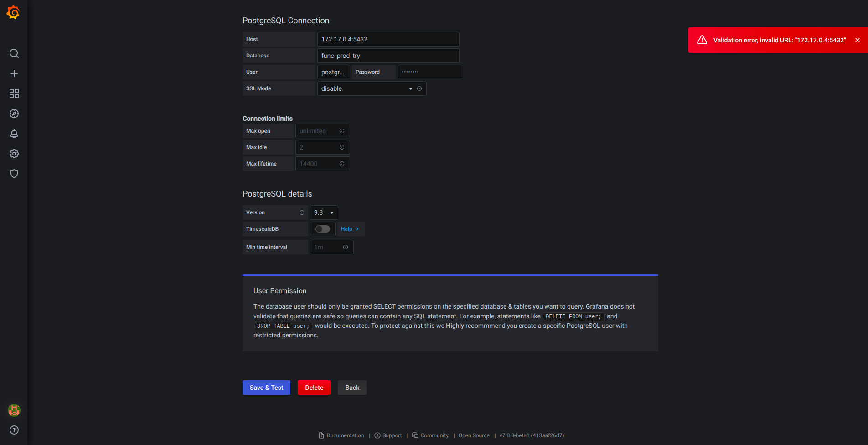Show the Min time interval info icon
Viewport: 868px width, 445px height.
[x=346, y=247]
